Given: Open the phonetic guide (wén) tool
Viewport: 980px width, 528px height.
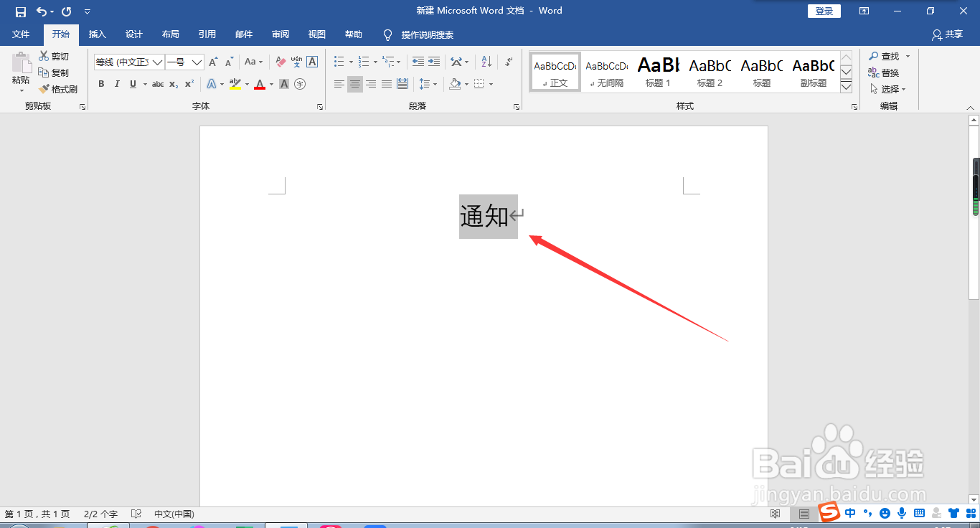Looking at the screenshot, I should pos(296,62).
